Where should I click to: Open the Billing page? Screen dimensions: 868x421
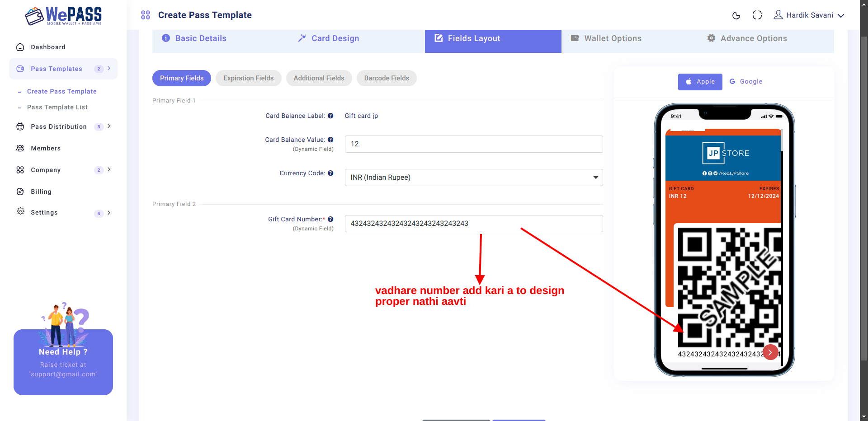41,192
